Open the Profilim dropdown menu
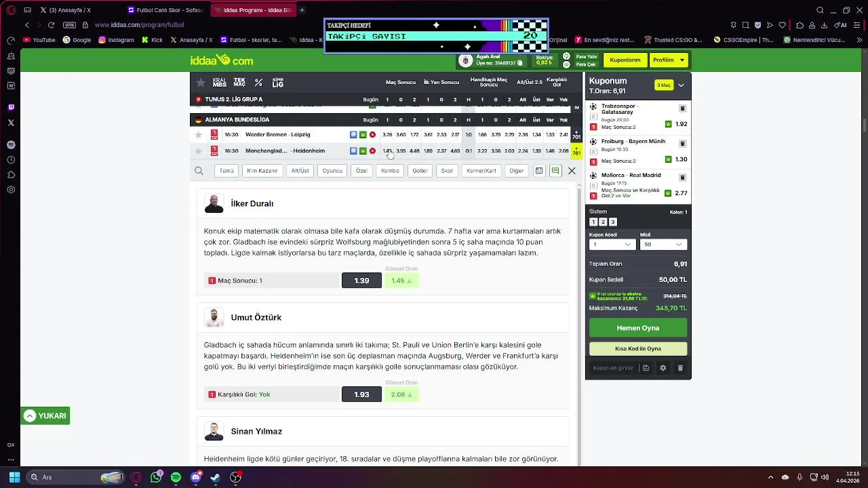Viewport: 868px width, 488px height. (669, 60)
